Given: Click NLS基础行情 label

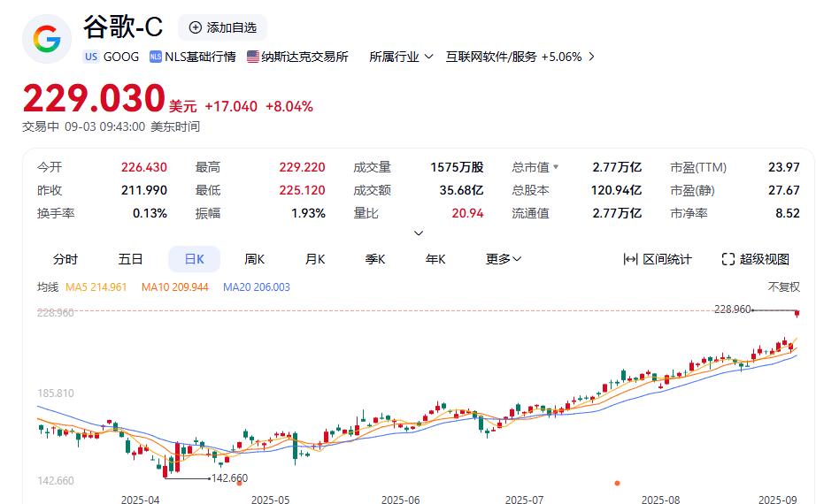Looking at the screenshot, I should (x=200, y=57).
